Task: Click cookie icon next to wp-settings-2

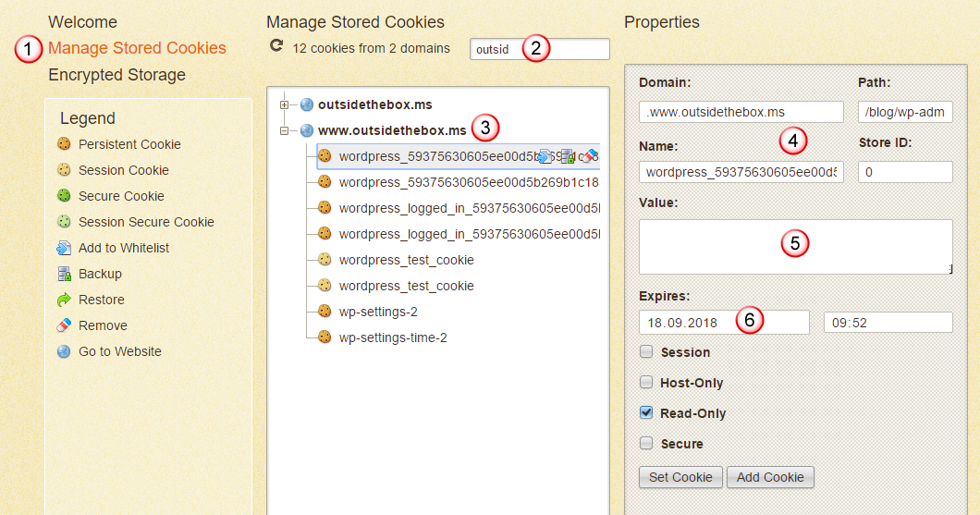Action: [325, 312]
